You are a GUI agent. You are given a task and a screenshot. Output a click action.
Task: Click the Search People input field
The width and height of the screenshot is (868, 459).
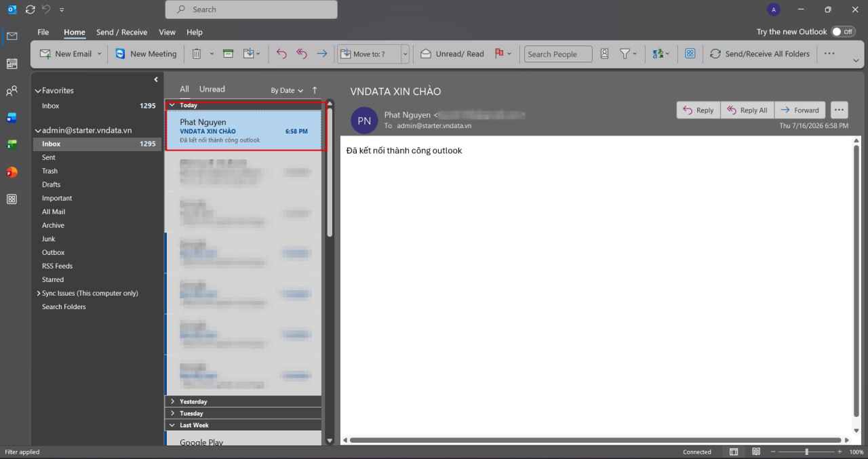click(558, 54)
